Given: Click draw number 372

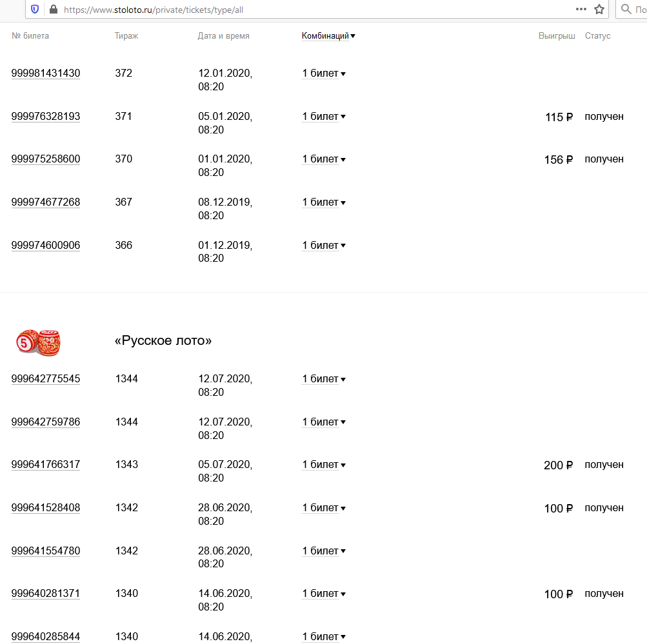Looking at the screenshot, I should click(123, 73).
